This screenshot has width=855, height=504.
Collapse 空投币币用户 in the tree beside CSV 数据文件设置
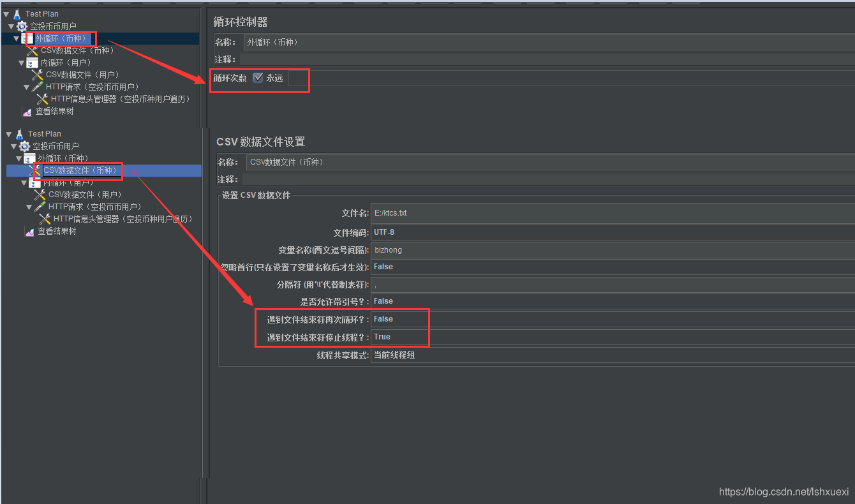click(14, 146)
